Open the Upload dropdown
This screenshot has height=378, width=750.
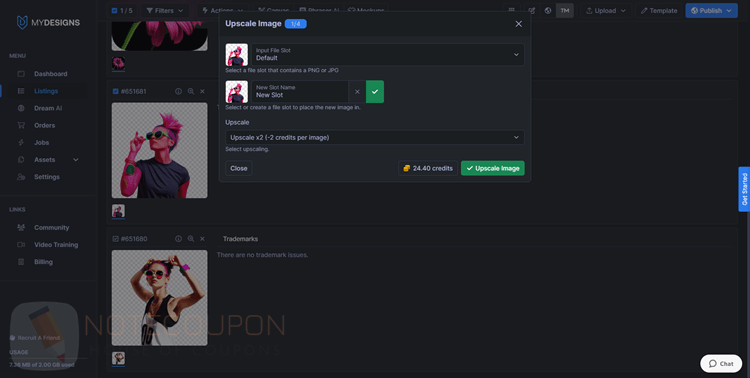(x=606, y=11)
